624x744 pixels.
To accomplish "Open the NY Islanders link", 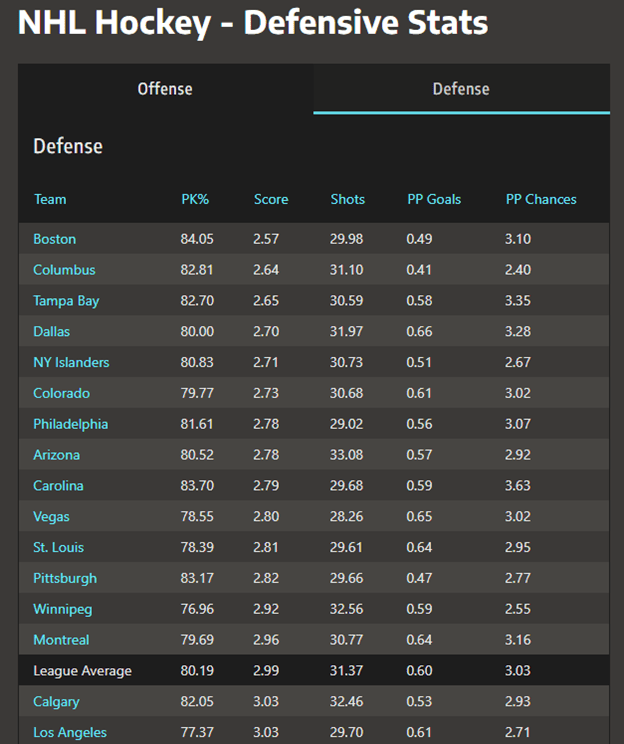I will point(71,362).
